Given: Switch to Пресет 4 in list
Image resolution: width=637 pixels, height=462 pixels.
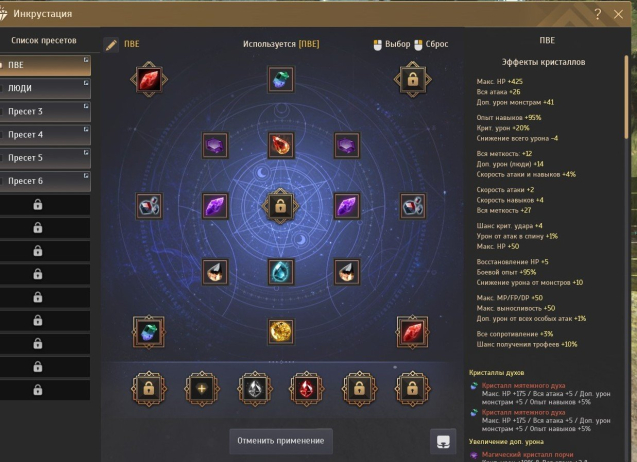Looking at the screenshot, I should coord(45,134).
